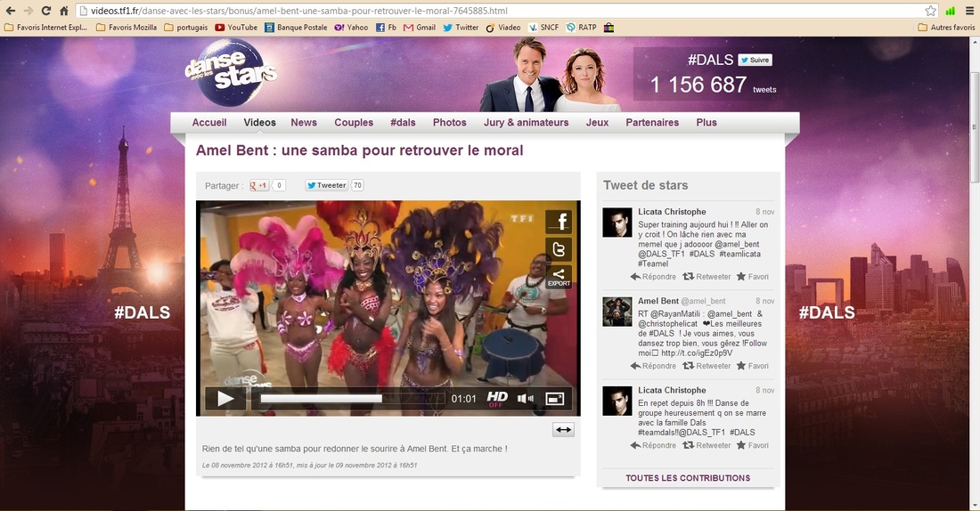Bookmark page with the star icon
Image resolution: width=980 pixels, height=511 pixels.
930,11
